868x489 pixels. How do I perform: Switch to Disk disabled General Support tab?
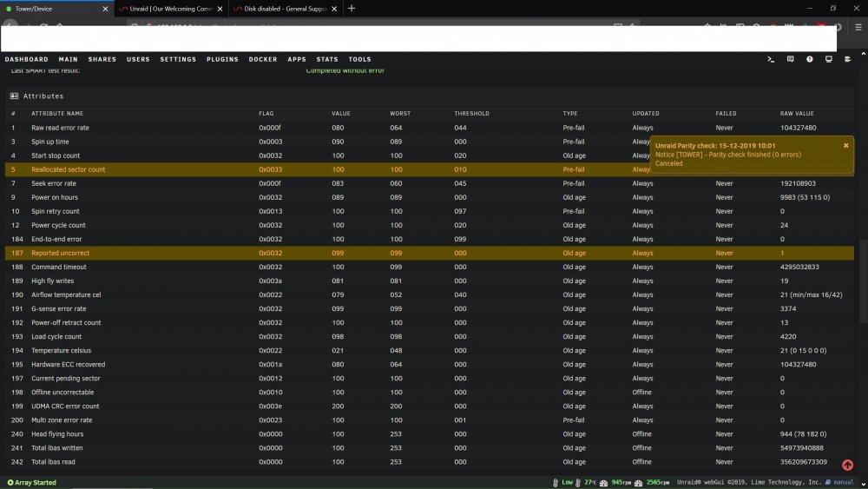[285, 9]
